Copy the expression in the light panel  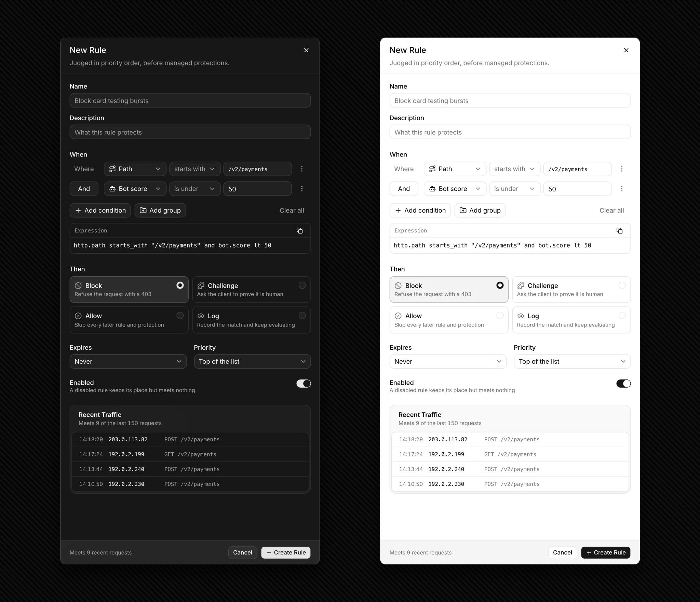coord(619,231)
